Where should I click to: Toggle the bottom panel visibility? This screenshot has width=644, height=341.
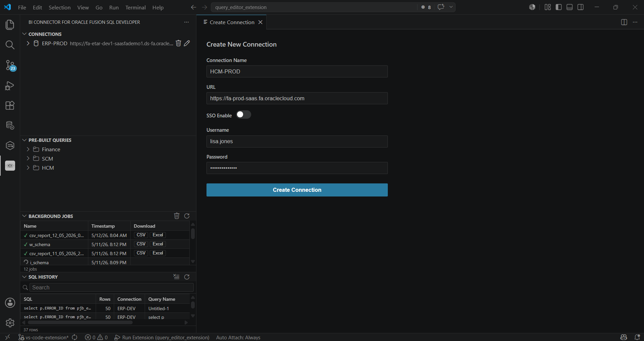[x=569, y=7]
